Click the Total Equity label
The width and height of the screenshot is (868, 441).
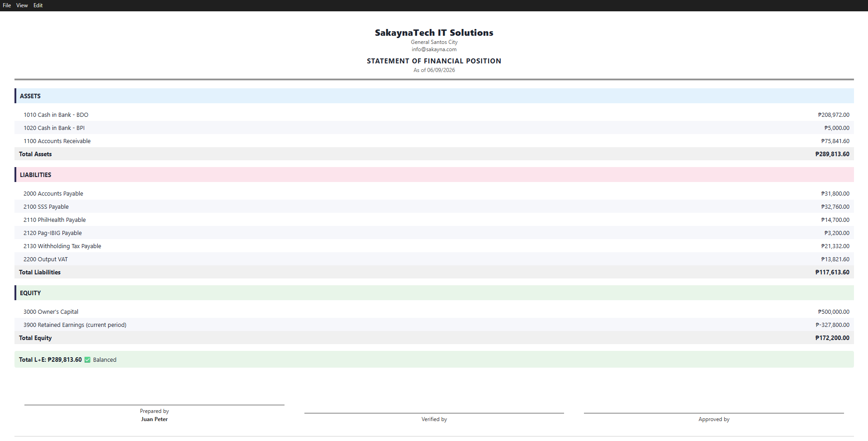click(x=35, y=338)
